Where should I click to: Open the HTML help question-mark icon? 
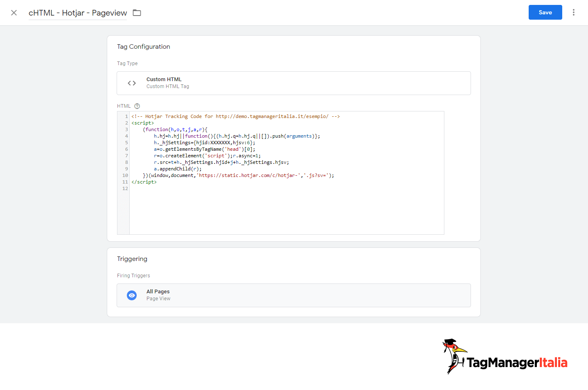(x=137, y=106)
